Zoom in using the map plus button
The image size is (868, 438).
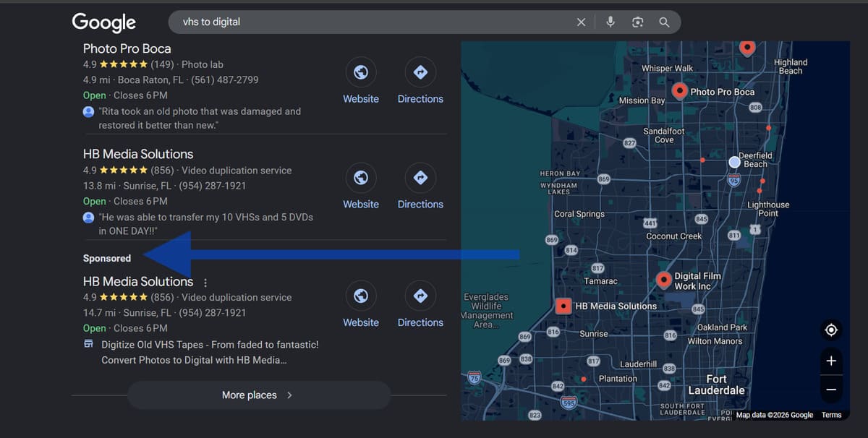pyautogui.click(x=830, y=360)
